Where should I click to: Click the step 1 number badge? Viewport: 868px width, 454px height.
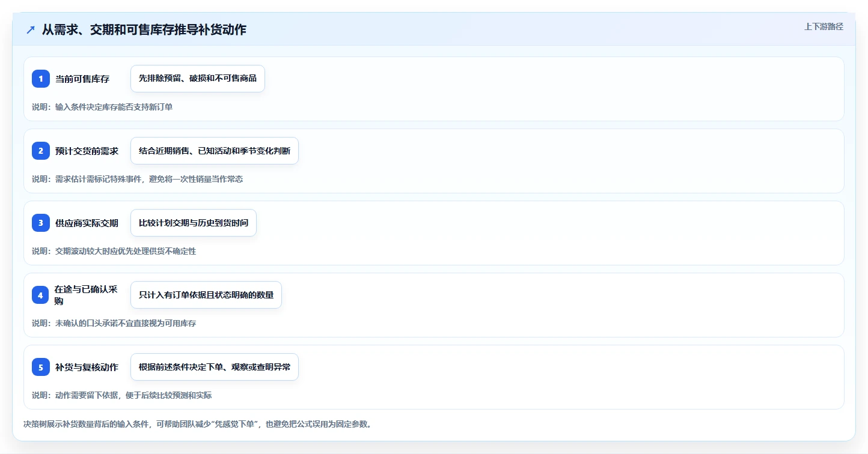[x=41, y=79]
